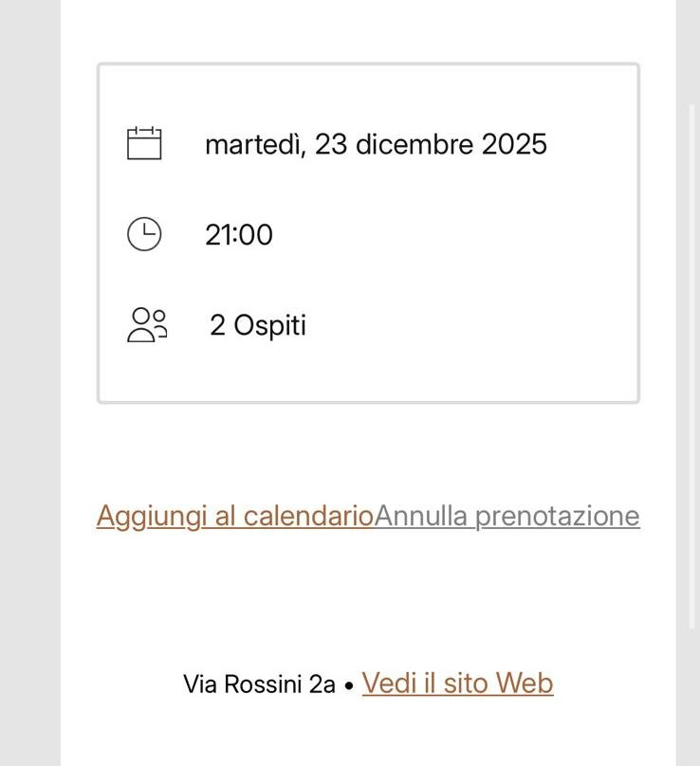This screenshot has width=700, height=766.
Task: Click empty space inside the reservation details card
Action: [x=474, y=284]
